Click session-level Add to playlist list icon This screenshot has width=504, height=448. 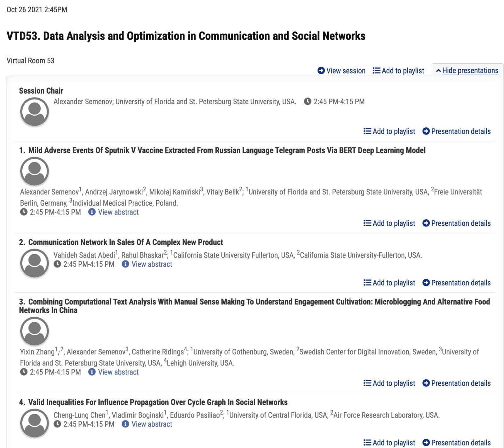[376, 71]
